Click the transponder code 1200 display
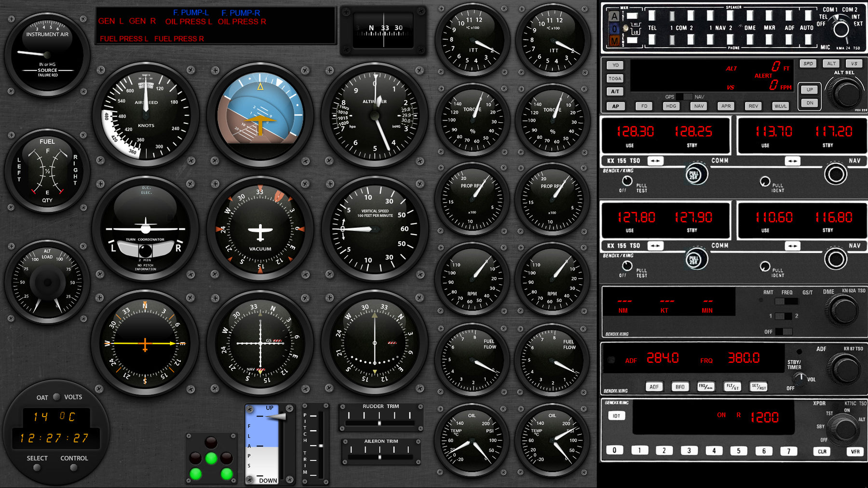Screen dimensions: 868x488 click(764, 417)
